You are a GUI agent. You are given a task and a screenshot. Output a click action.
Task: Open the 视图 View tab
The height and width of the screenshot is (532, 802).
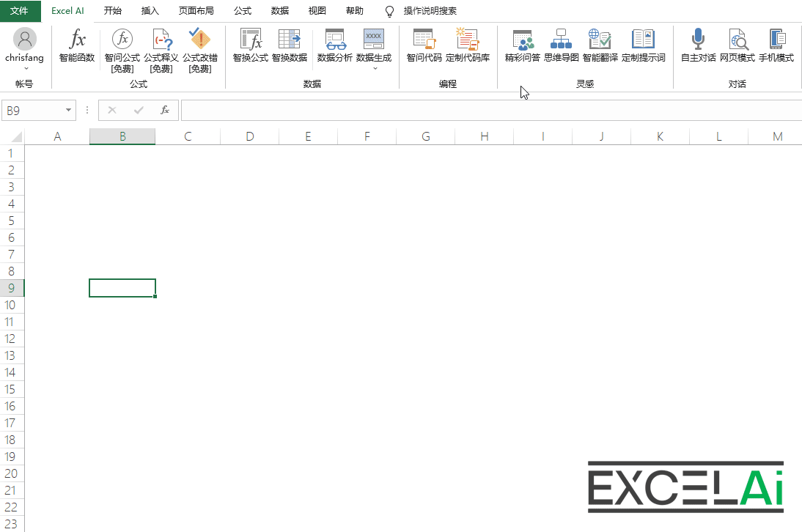[317, 11]
